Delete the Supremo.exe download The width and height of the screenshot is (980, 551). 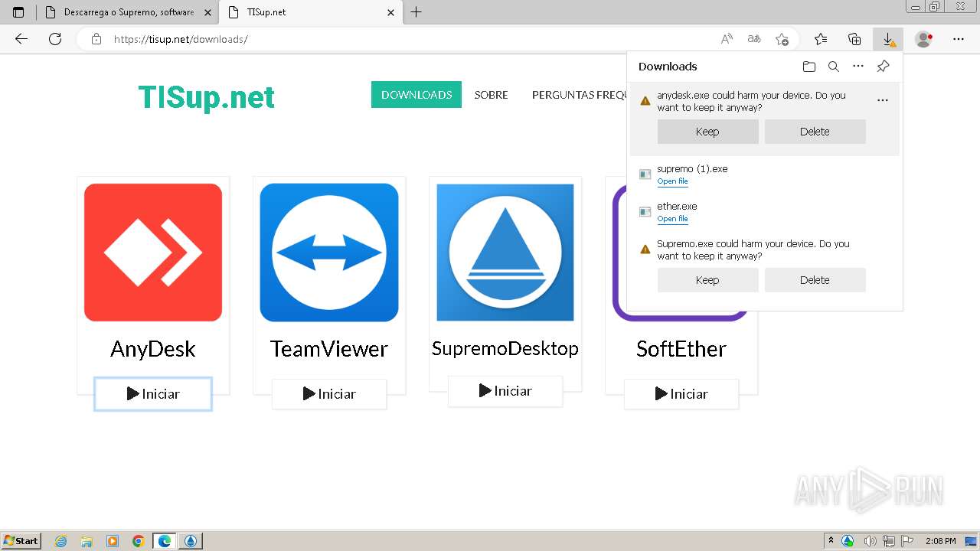point(815,280)
